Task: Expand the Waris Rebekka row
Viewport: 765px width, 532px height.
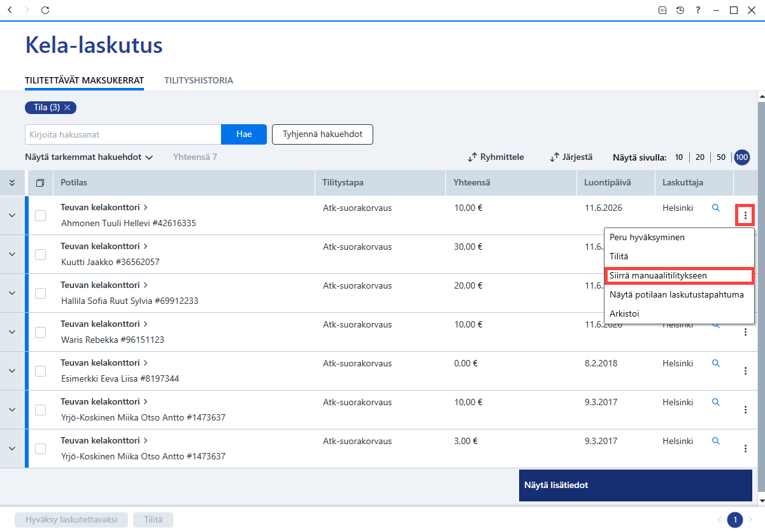Action: click(12, 332)
